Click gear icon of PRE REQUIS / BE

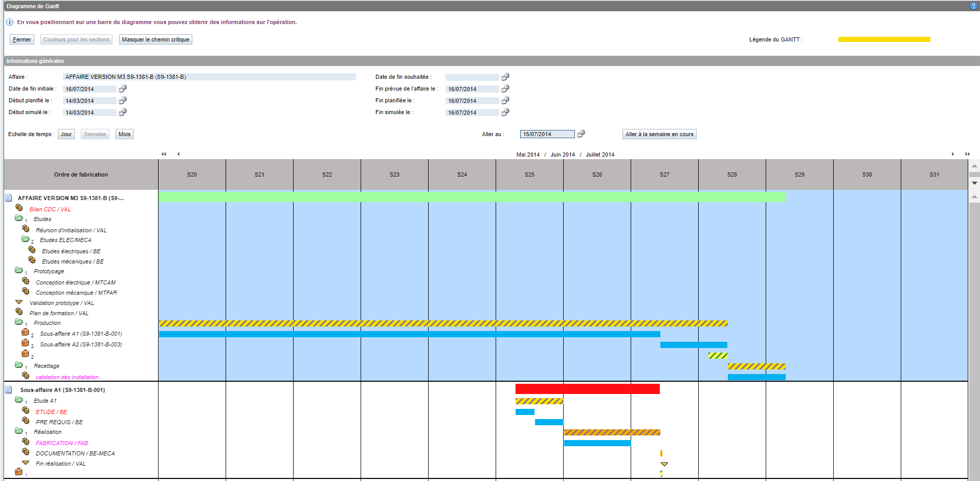[x=26, y=421]
